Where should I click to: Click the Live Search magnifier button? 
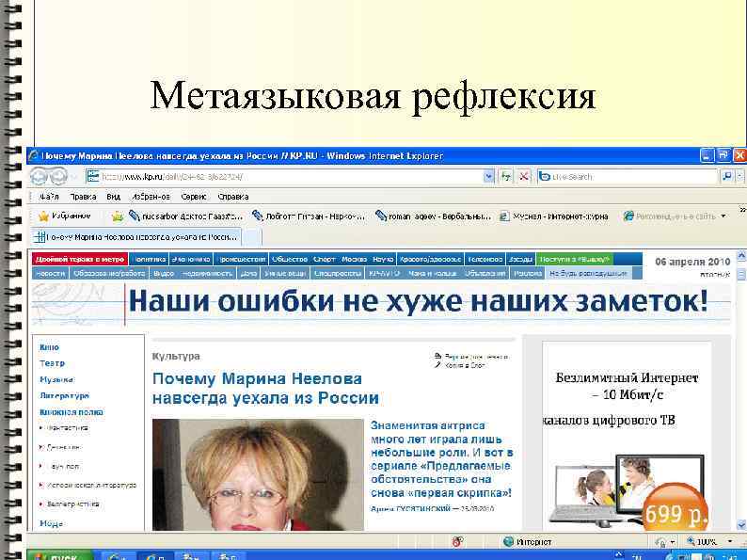(726, 176)
